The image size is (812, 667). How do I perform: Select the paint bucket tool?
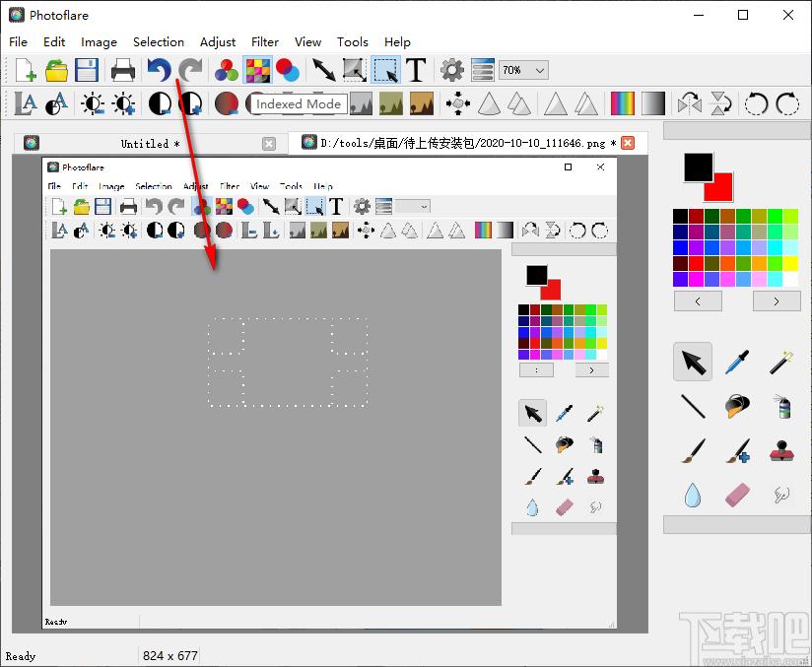pyautogui.click(x=737, y=406)
